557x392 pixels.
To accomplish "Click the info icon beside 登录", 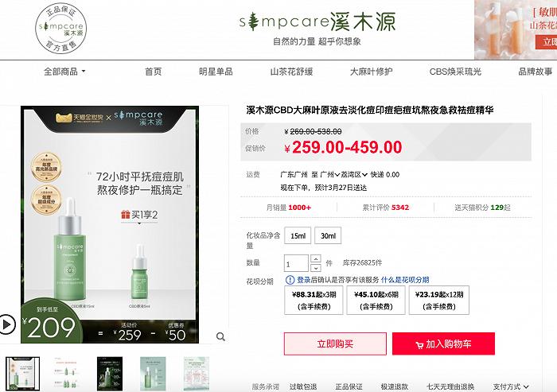I will [290, 280].
